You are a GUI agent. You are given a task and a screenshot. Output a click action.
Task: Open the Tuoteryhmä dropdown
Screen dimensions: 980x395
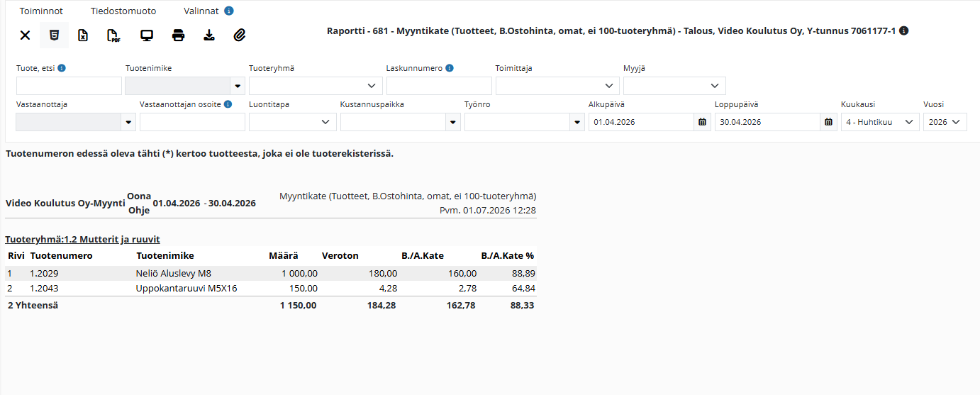point(316,86)
